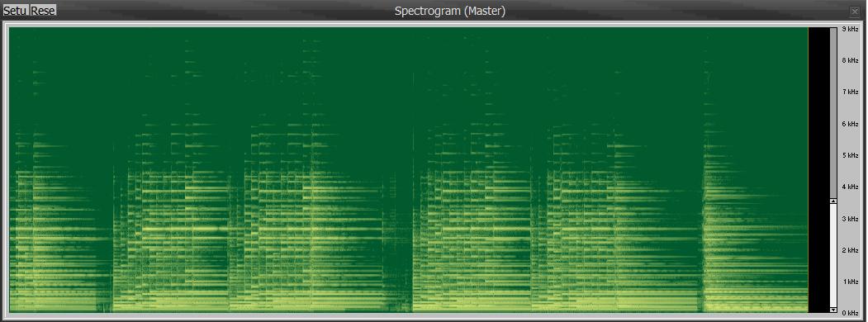Click the gray scrollbar track above the thumb

[x=833, y=113]
